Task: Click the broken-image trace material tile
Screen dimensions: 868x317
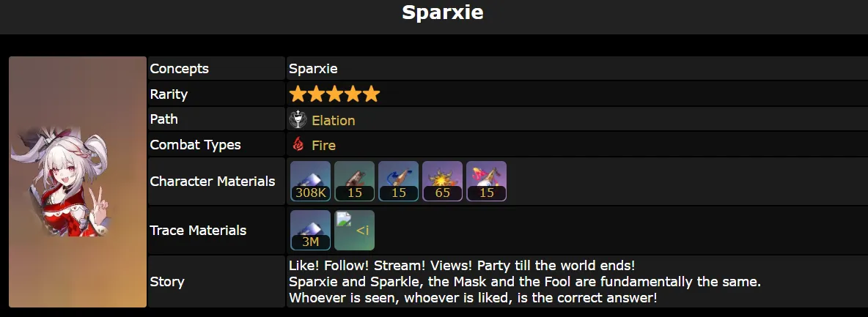Action: point(355,231)
